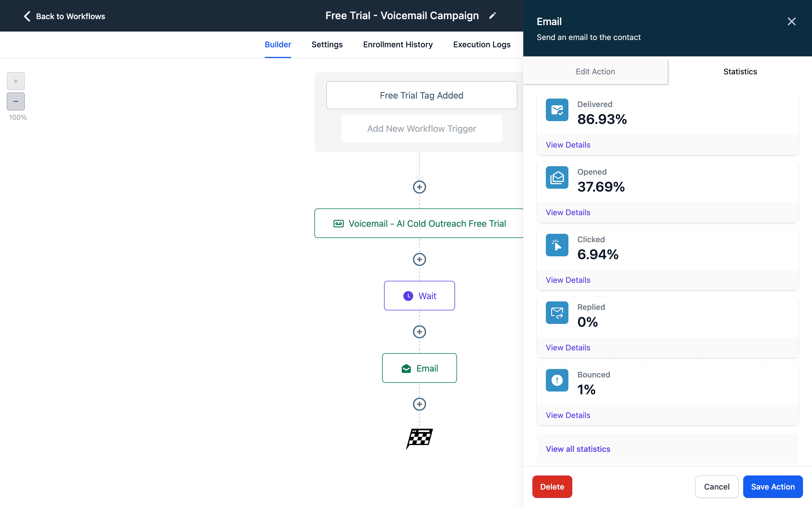Click View all statistics link
The width and height of the screenshot is (812, 507).
coord(578,449)
